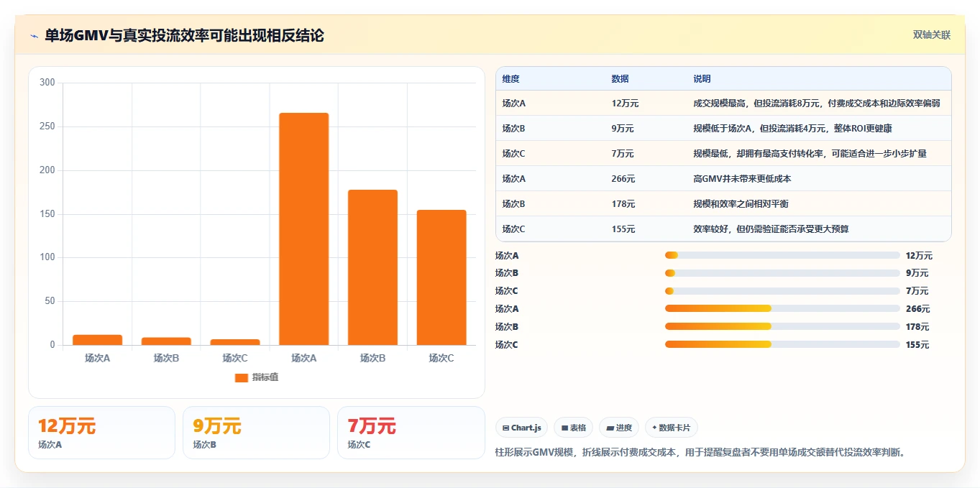Click the note starting 规模最低，却拥有
This screenshot has height=488, width=980.
(x=810, y=154)
